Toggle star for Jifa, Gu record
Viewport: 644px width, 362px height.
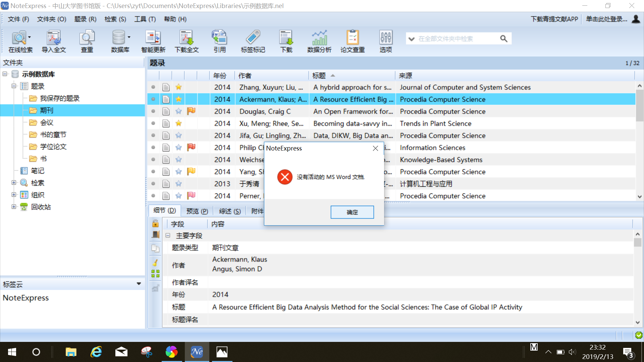(178, 135)
